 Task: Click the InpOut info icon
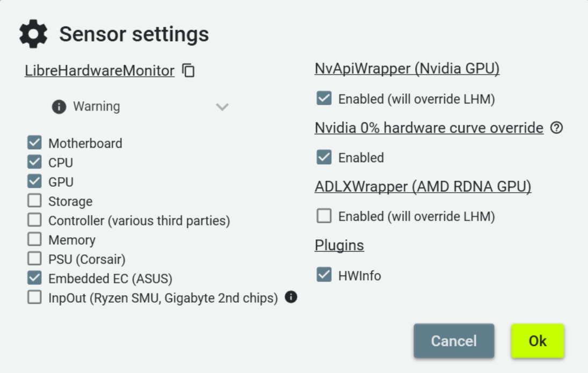291,298
